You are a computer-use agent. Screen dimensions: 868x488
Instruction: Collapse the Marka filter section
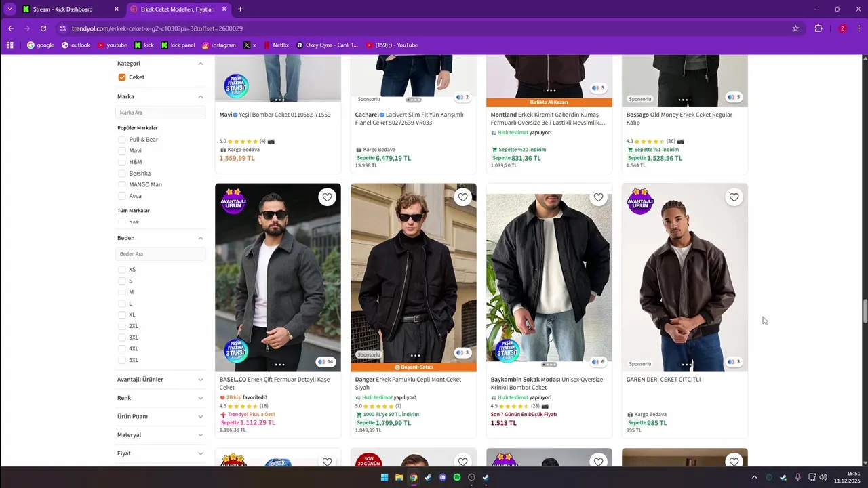[x=201, y=96]
